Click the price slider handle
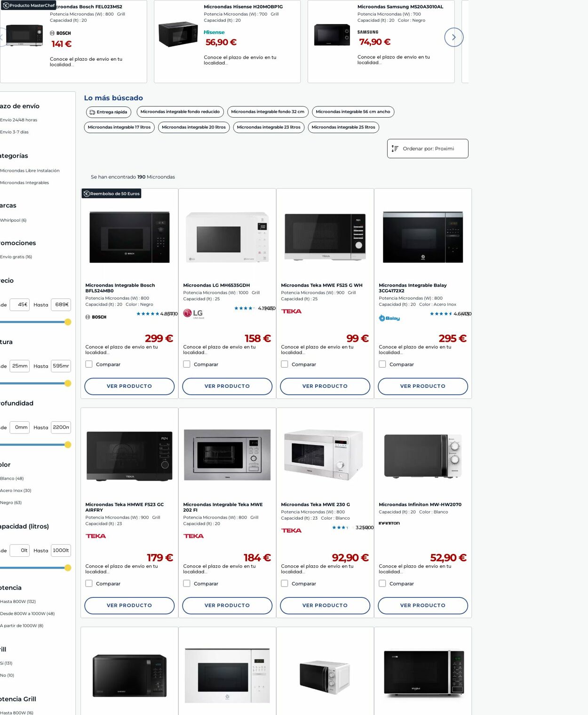Viewport: 588px width, 715px height. pyautogui.click(x=68, y=322)
